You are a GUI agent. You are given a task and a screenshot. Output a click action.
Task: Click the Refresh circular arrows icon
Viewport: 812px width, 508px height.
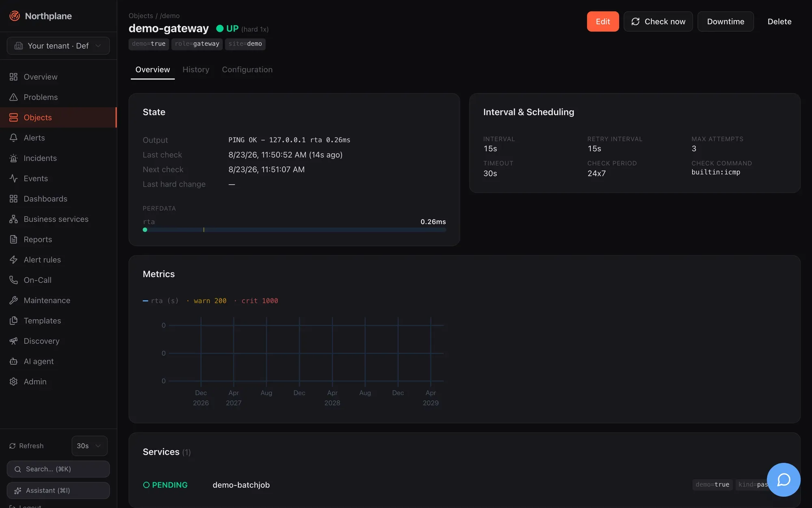tap(13, 446)
